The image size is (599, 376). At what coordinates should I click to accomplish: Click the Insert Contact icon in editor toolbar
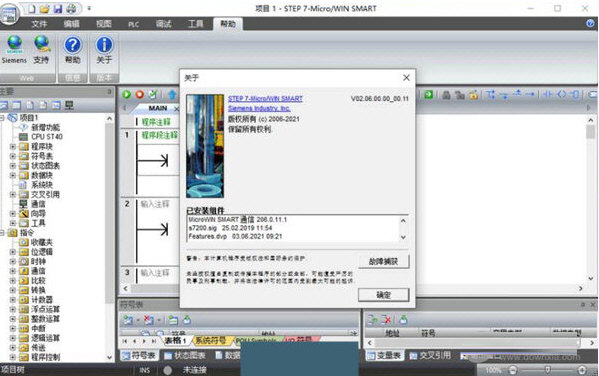pyautogui.click(x=548, y=94)
